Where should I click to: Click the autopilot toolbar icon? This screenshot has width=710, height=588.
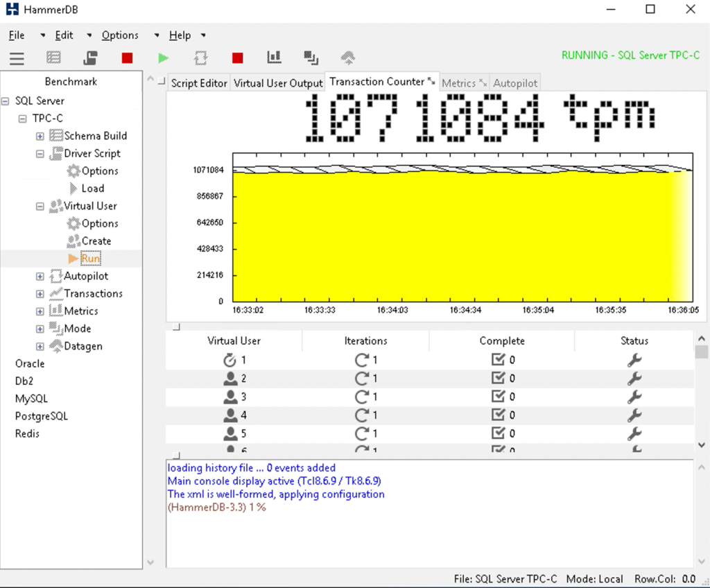click(x=200, y=58)
